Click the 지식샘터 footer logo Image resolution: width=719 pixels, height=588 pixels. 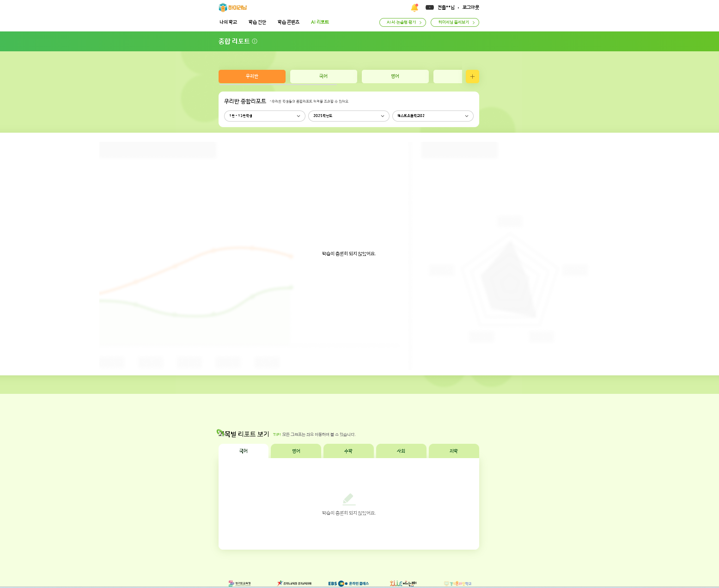point(403,583)
